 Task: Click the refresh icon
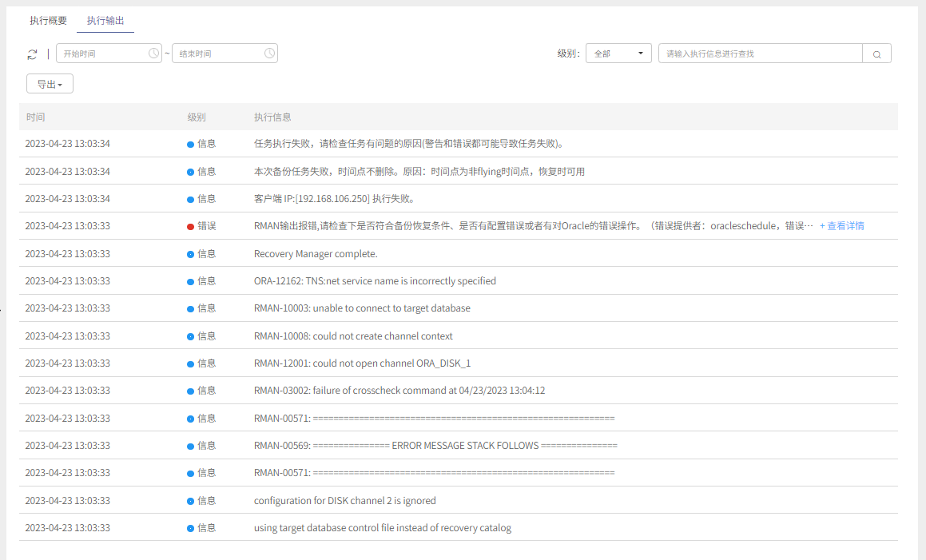tap(33, 54)
